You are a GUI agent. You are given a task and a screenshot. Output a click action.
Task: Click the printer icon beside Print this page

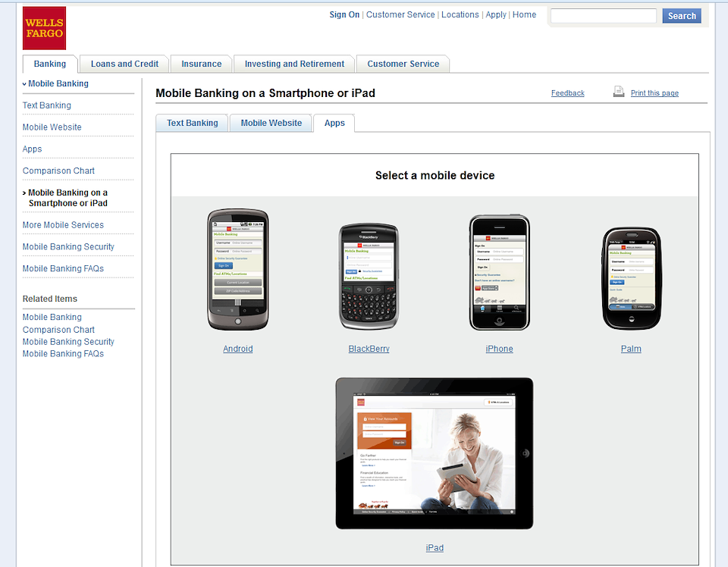pos(619,92)
